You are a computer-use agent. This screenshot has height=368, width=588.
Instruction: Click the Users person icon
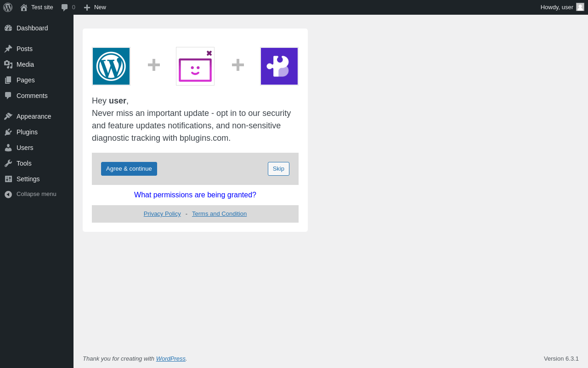click(8, 148)
